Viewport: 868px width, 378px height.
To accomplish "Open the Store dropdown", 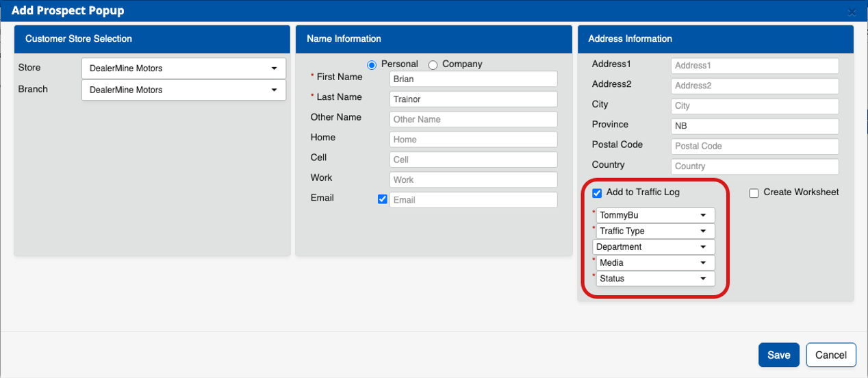I will (183, 68).
